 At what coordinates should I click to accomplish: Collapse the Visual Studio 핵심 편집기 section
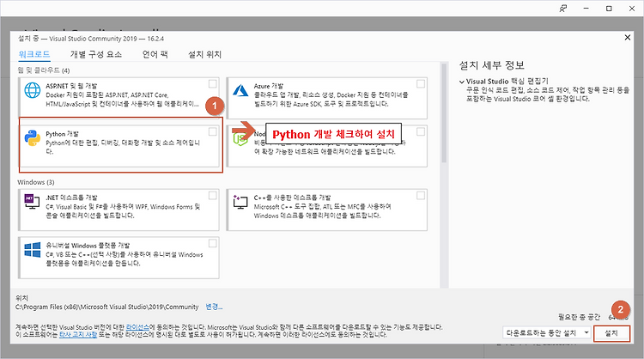pyautogui.click(x=462, y=82)
